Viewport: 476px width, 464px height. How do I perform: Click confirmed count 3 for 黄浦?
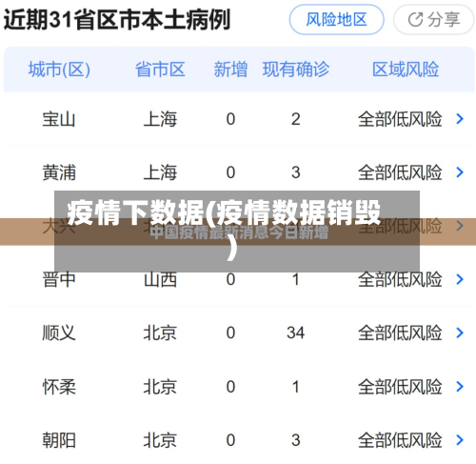click(296, 172)
